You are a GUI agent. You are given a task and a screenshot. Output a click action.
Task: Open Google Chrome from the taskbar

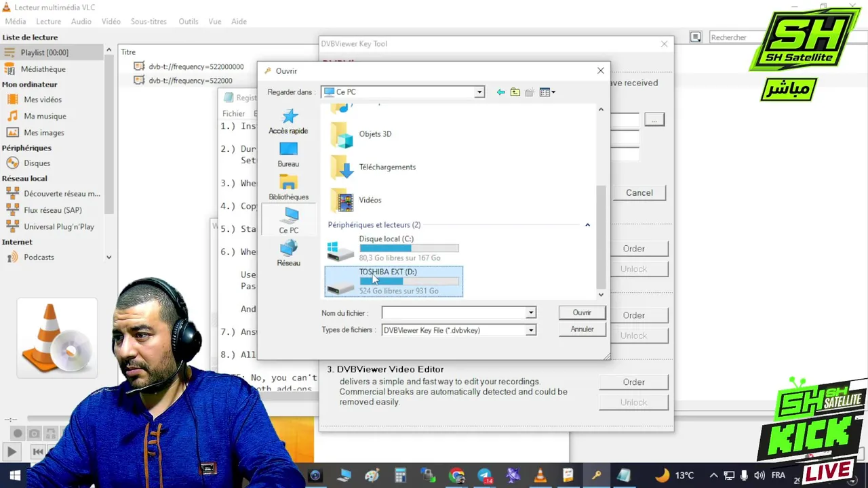457,475
